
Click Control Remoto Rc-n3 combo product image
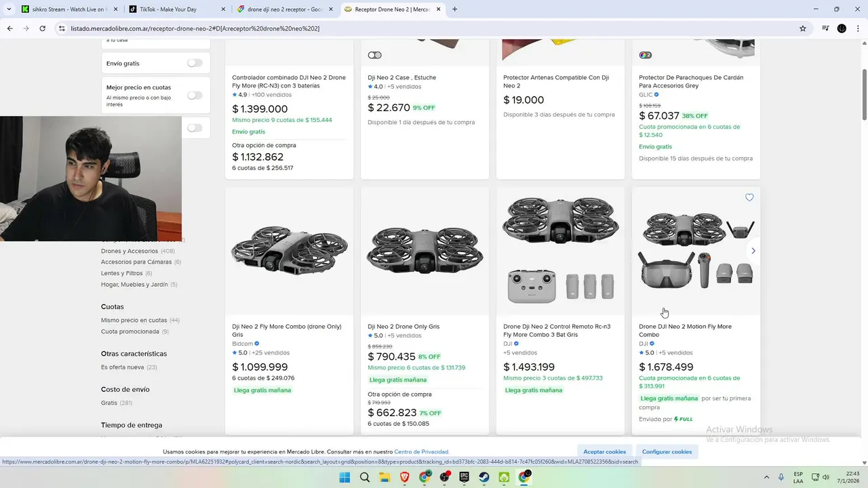point(560,251)
